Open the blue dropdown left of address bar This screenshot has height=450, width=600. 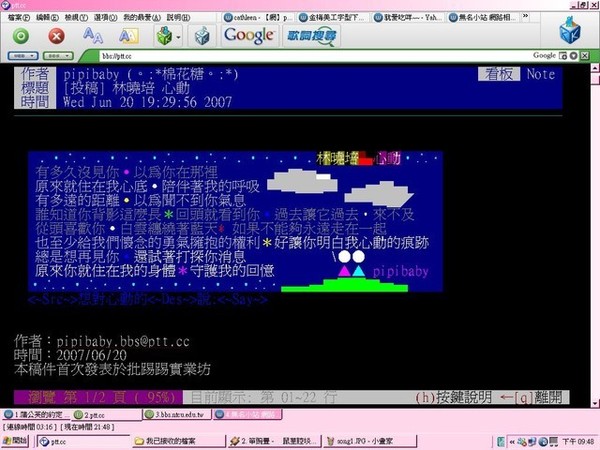pos(23,56)
